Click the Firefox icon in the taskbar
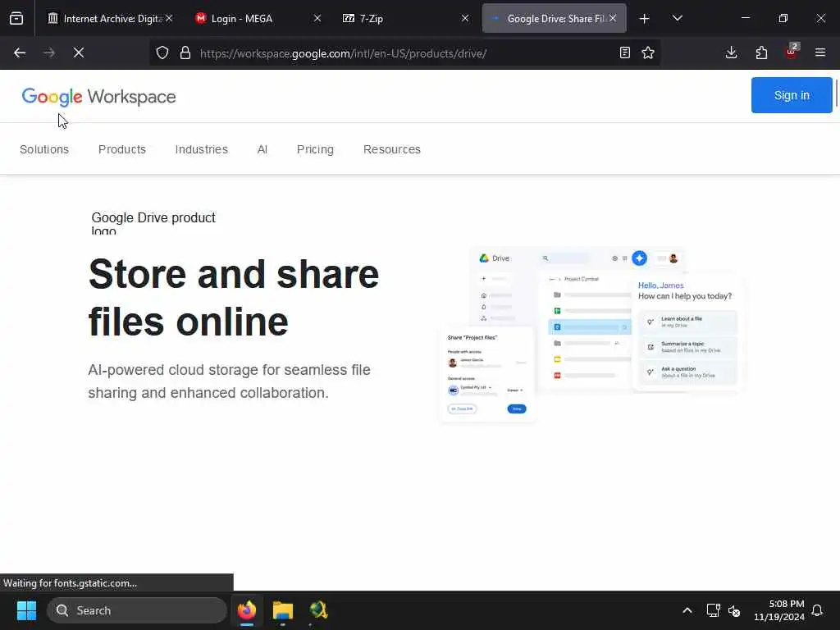The image size is (840, 630). [x=246, y=610]
